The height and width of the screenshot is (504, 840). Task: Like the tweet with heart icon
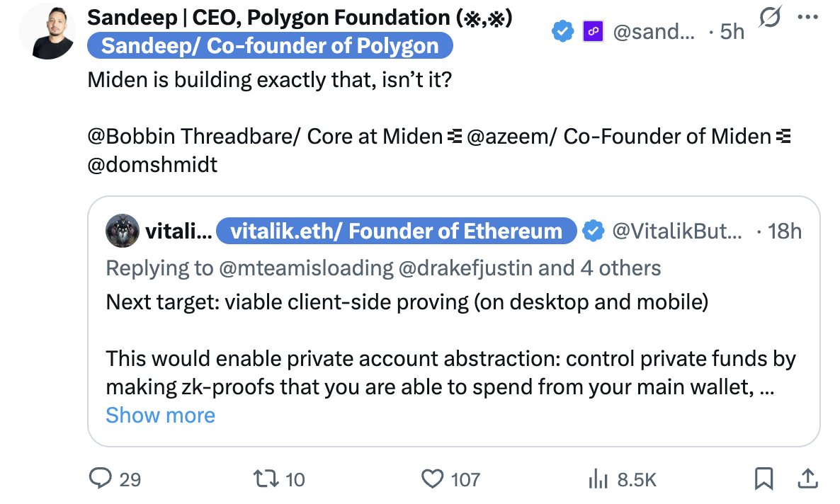pyautogui.click(x=432, y=479)
